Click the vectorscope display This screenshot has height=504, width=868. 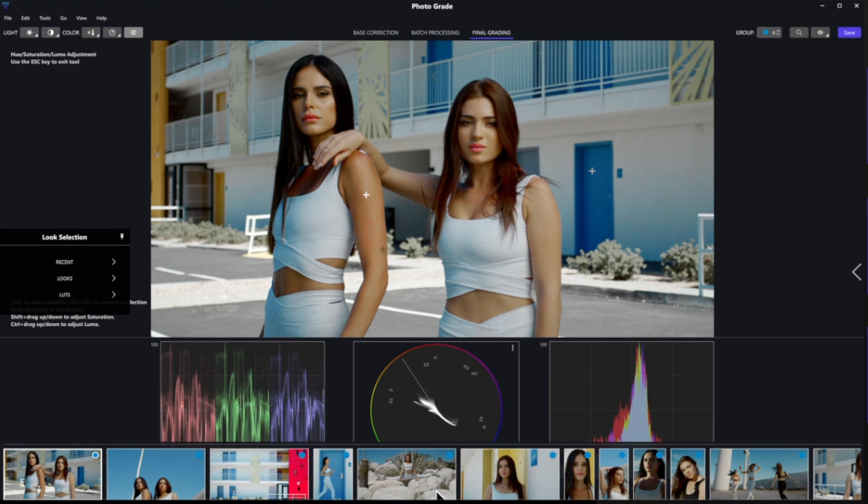tap(436, 392)
